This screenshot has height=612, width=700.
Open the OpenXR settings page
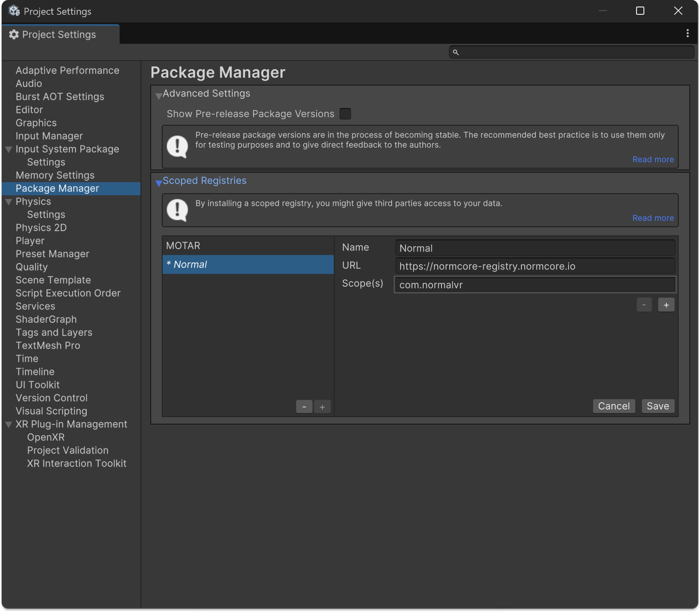[x=46, y=437]
